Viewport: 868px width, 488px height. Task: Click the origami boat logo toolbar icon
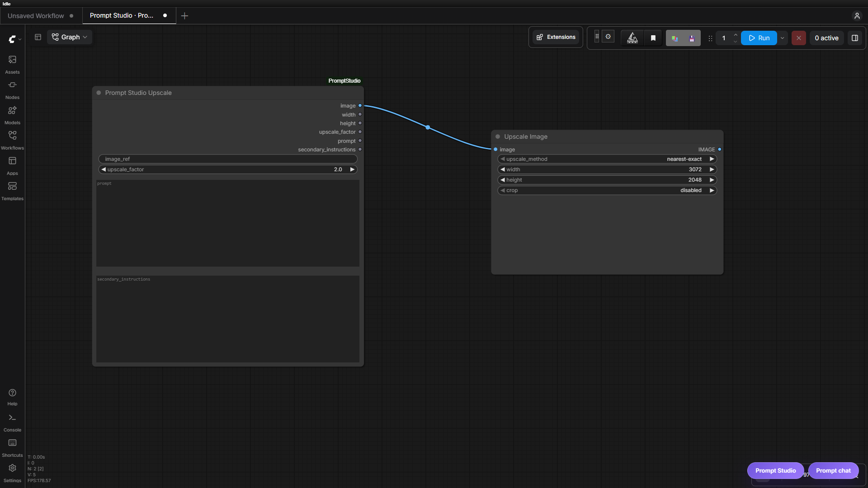(632, 38)
